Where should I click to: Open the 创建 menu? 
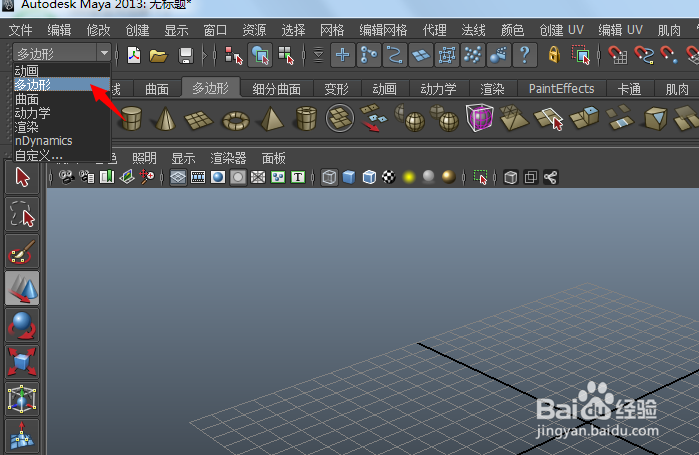137,30
